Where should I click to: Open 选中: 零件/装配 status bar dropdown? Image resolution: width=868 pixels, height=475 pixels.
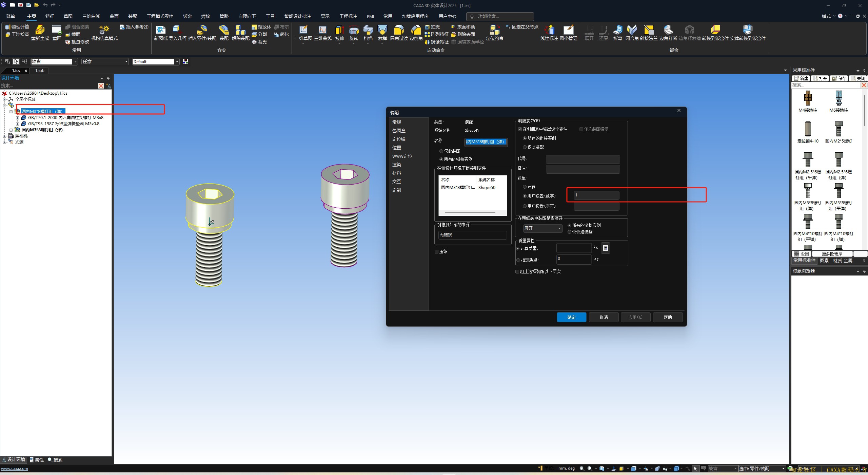coord(783,469)
